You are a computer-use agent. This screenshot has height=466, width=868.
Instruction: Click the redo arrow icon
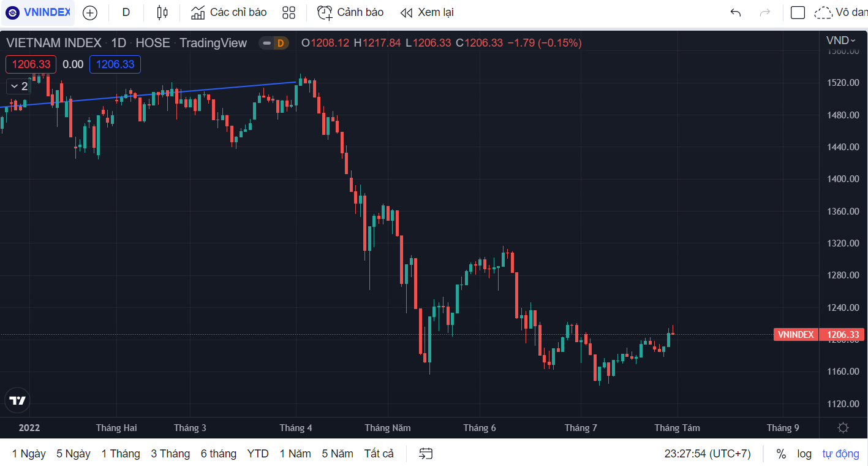pyautogui.click(x=764, y=13)
